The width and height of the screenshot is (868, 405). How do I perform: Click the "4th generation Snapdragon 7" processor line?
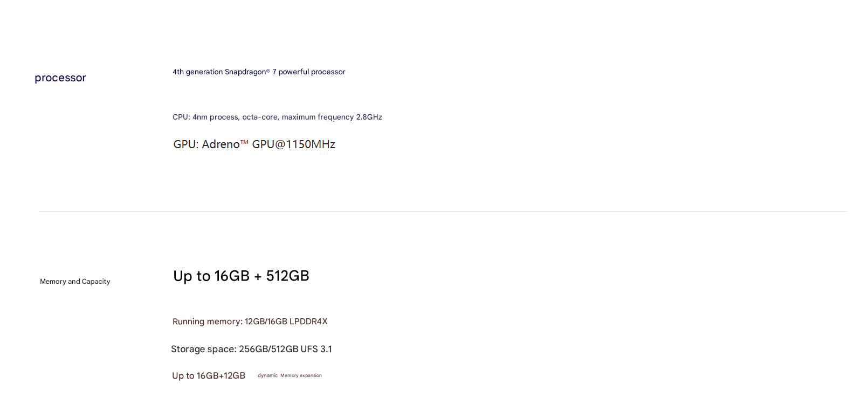click(x=259, y=72)
